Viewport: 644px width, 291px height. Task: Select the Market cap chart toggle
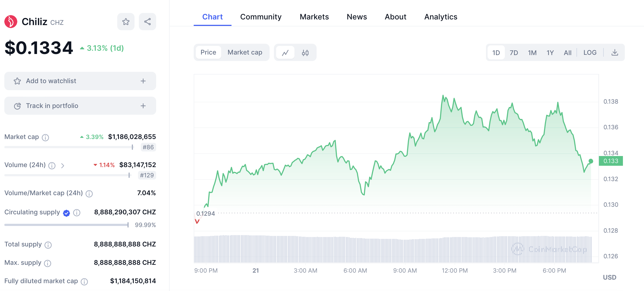pos(245,52)
